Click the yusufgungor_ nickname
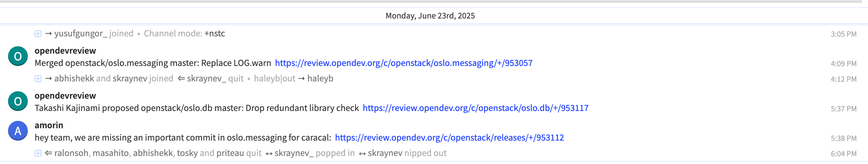 [81, 34]
